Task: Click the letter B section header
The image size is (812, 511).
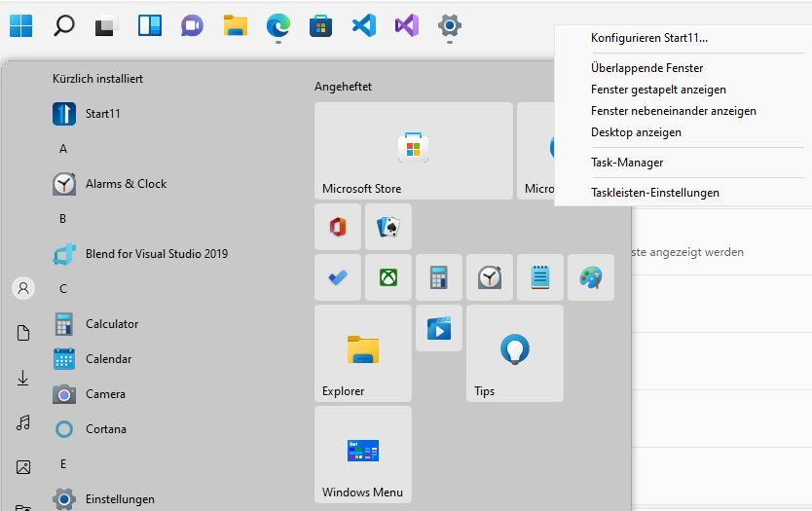Action: [62, 219]
